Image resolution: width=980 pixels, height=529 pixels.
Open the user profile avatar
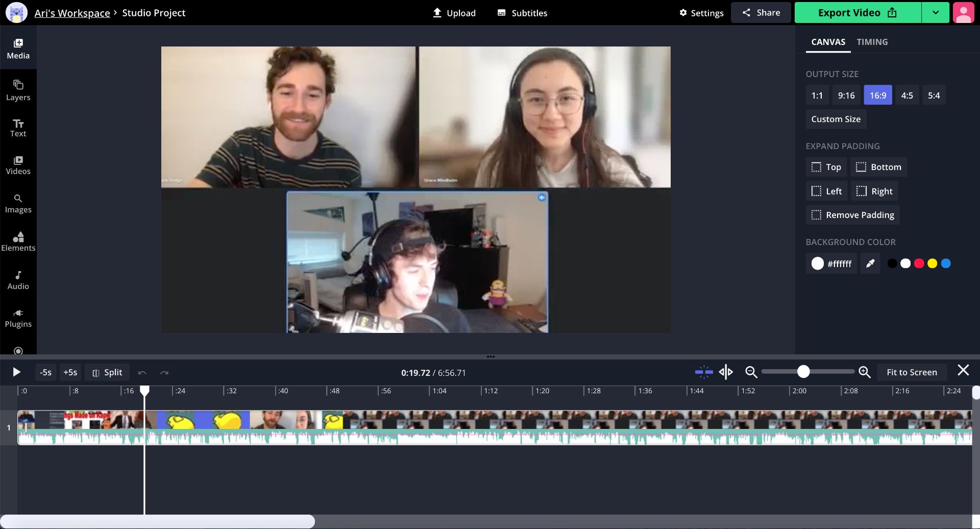click(x=963, y=13)
